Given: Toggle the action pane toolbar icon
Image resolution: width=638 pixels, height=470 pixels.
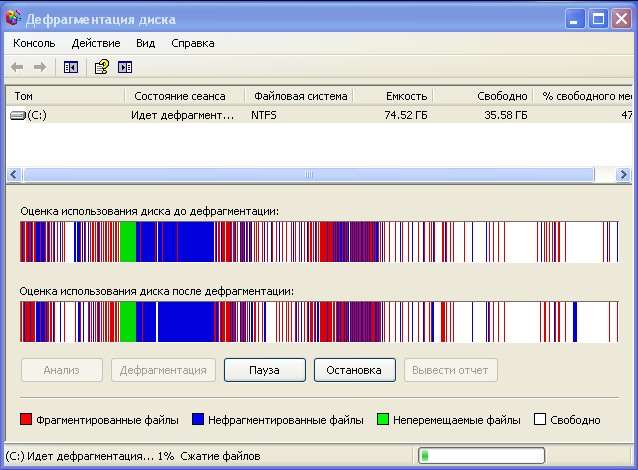Looking at the screenshot, I should 125,67.
